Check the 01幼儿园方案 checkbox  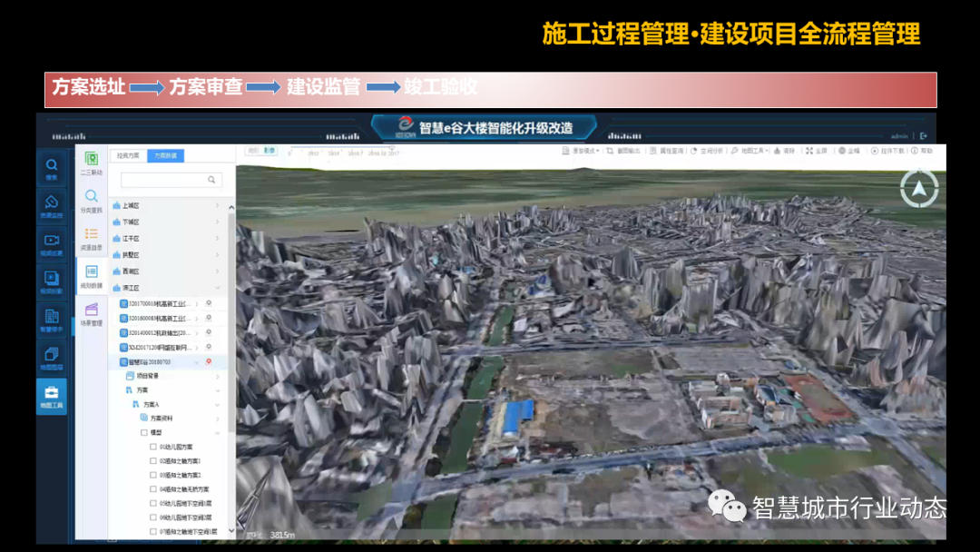[153, 447]
